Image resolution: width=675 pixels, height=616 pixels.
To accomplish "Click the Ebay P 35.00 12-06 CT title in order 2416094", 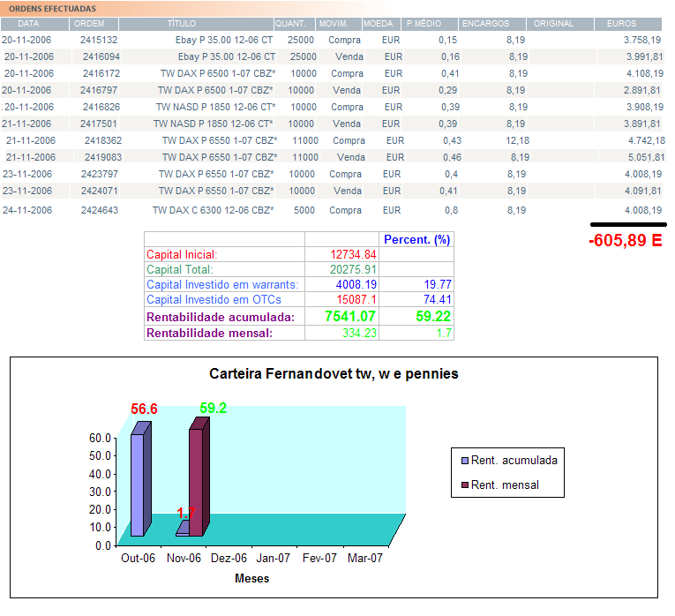I will (x=228, y=56).
